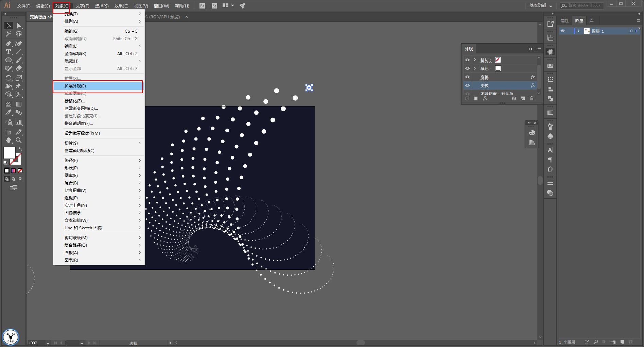Click 全部解锁(K) entry
The image size is (644, 347).
pos(99,53)
